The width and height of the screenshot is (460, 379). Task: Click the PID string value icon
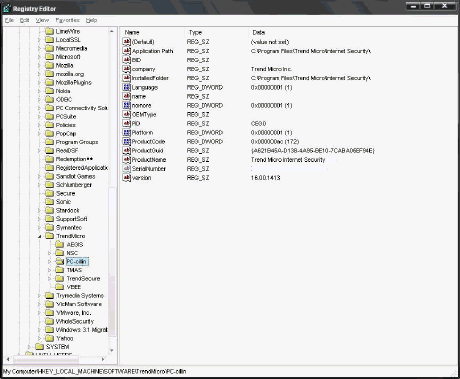pos(126,123)
